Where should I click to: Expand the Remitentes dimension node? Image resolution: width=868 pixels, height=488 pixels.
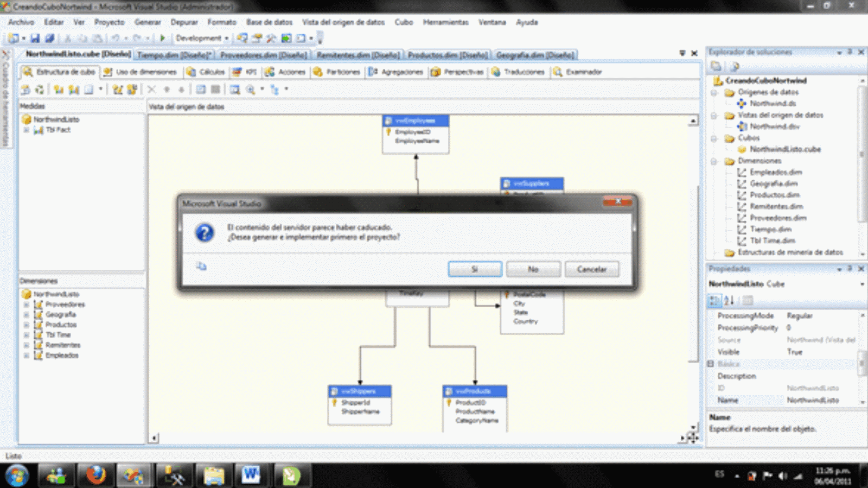(25, 345)
